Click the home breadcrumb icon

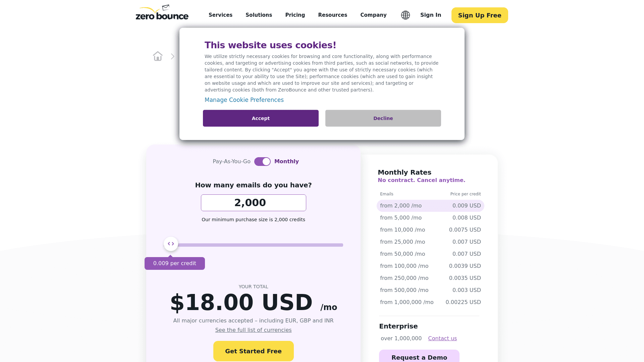point(157,56)
